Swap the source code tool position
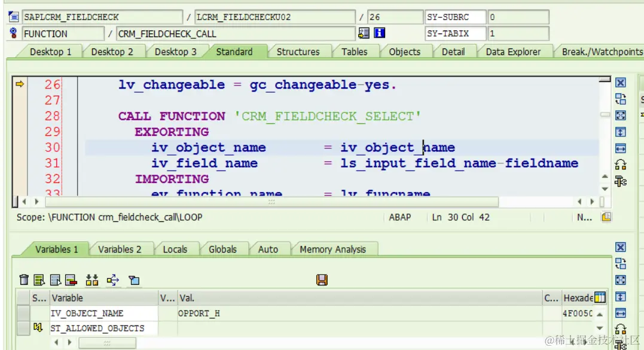Screen dimensions: 644x350 tap(621, 165)
